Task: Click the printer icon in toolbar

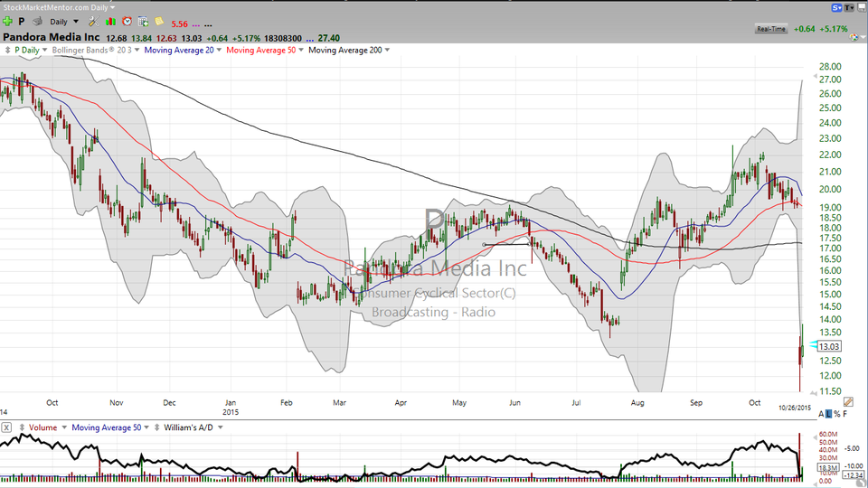Action: click(38, 22)
